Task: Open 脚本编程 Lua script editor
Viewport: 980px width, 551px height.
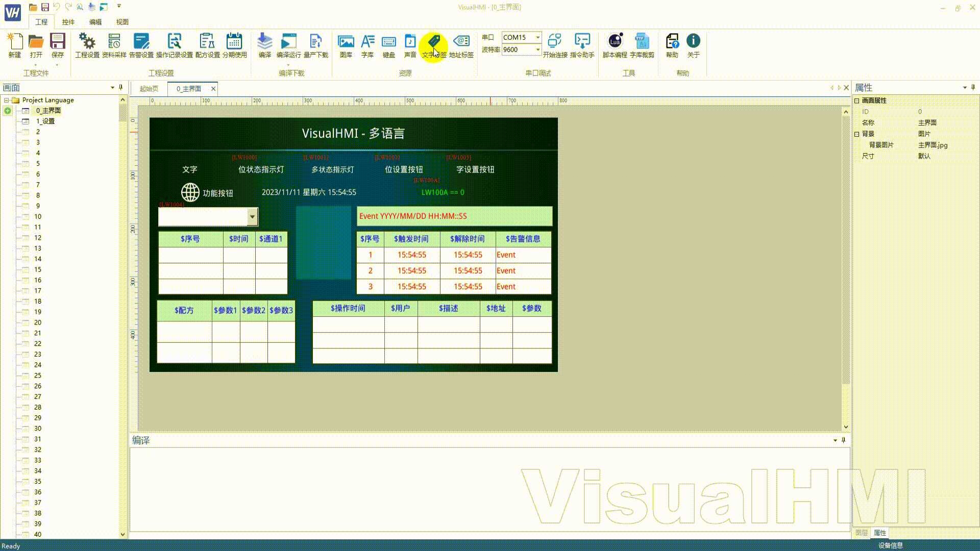Action: click(615, 45)
